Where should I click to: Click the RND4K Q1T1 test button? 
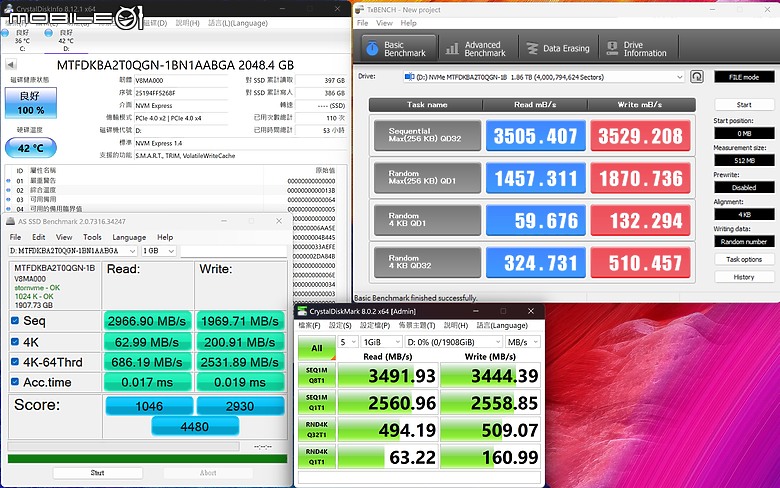[x=317, y=457]
